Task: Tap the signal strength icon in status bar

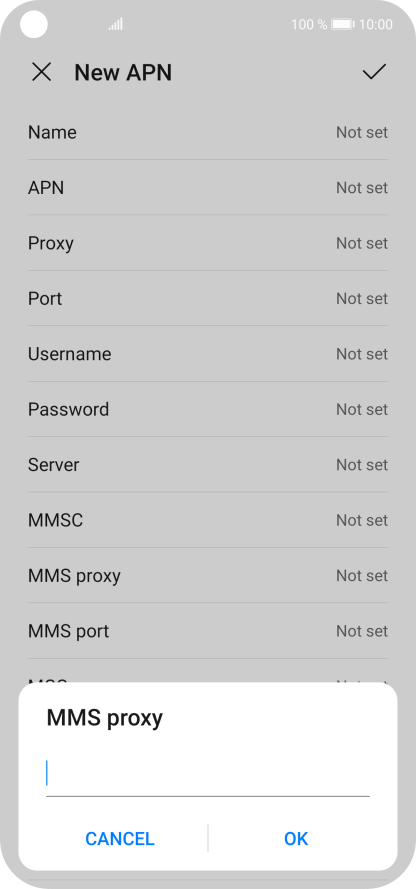Action: 116,24
